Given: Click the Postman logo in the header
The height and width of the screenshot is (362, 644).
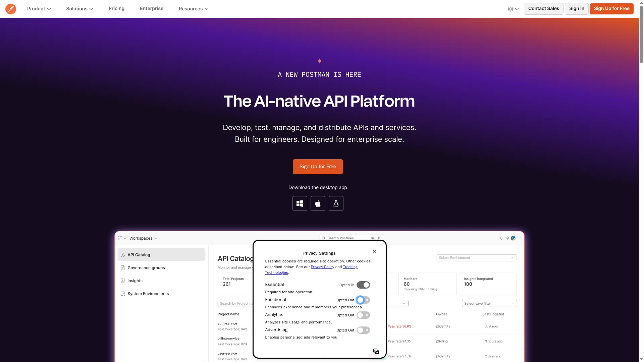Looking at the screenshot, I should [11, 9].
